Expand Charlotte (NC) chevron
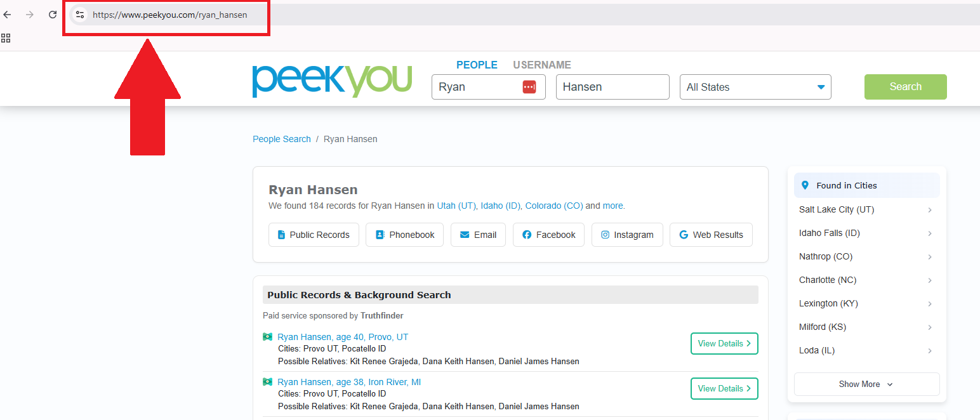The height and width of the screenshot is (420, 980). [x=930, y=280]
